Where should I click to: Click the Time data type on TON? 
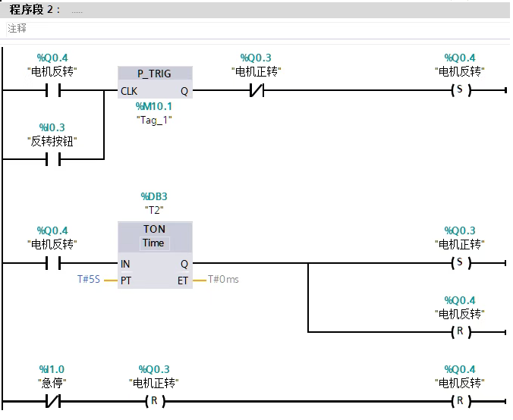(153, 243)
